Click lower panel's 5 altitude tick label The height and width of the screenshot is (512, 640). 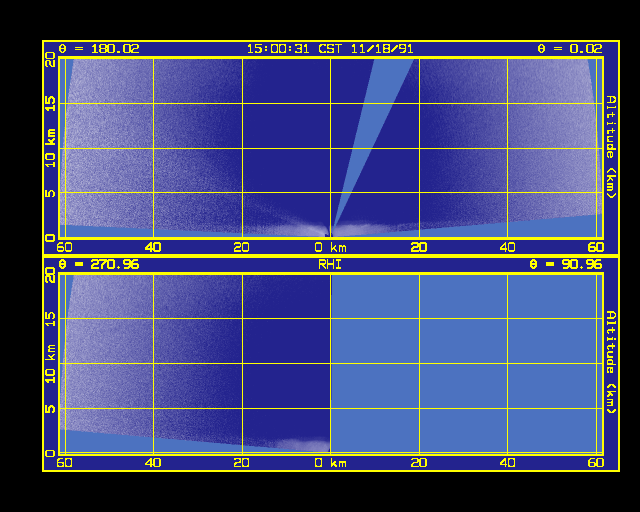point(50,408)
